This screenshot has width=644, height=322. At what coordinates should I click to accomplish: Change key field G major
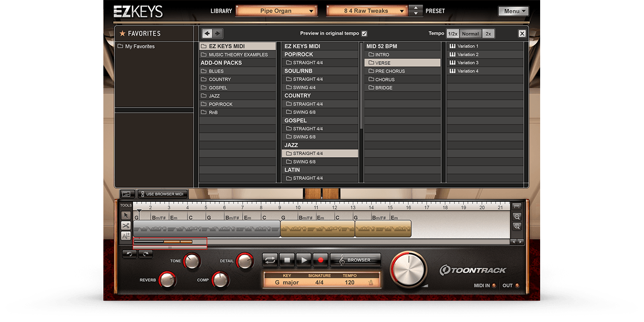coord(287,282)
